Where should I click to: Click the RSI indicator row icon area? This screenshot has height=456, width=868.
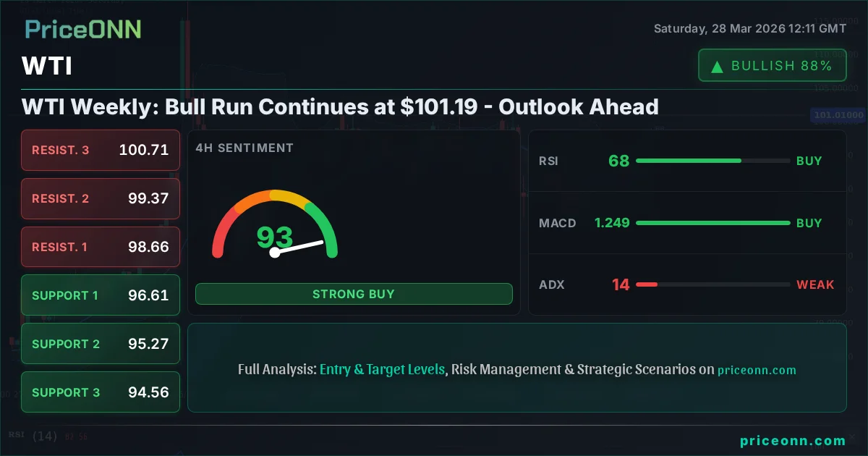(548, 161)
